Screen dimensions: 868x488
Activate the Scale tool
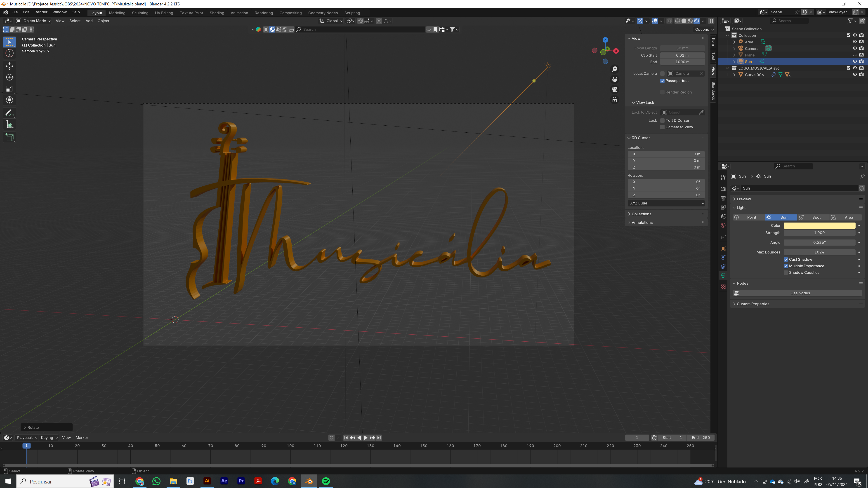point(9,89)
